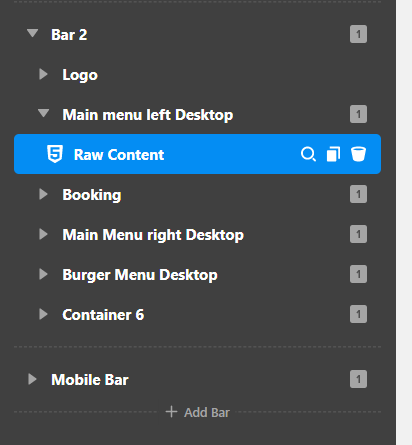Expand the Booking container

point(43,194)
